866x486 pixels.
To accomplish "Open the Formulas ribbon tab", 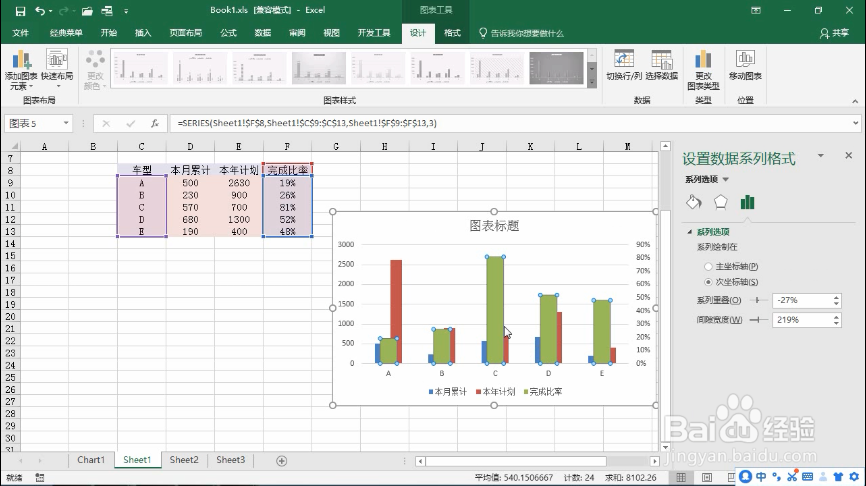I will [228, 33].
